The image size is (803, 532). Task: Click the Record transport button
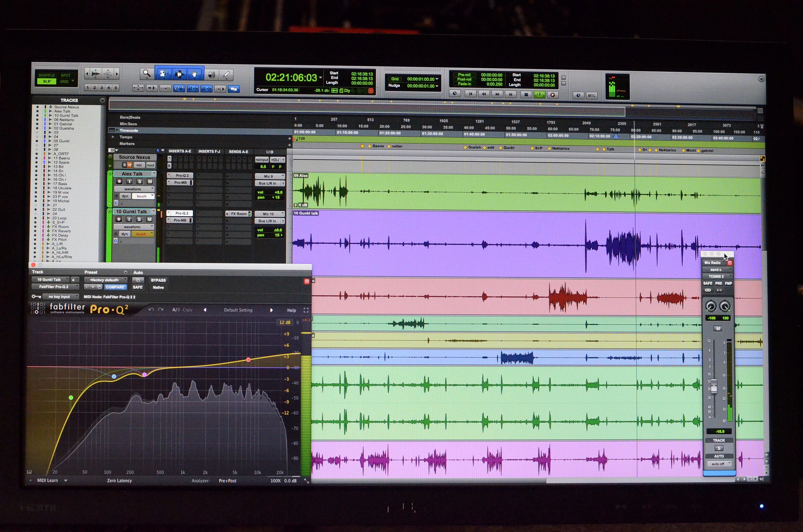click(x=552, y=95)
